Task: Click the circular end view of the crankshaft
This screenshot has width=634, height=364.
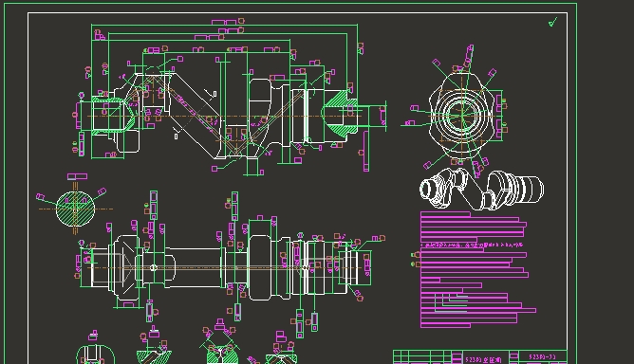Action: point(462,115)
